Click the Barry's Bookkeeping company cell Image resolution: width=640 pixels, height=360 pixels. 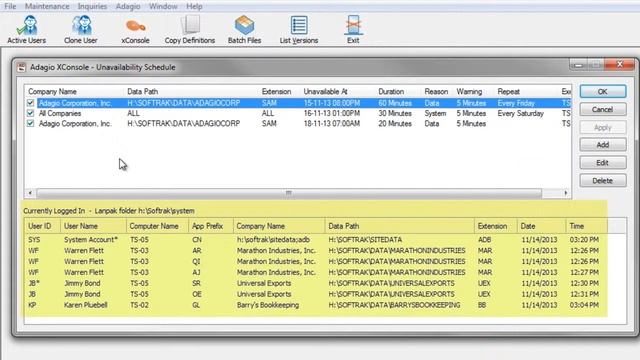coord(267,305)
